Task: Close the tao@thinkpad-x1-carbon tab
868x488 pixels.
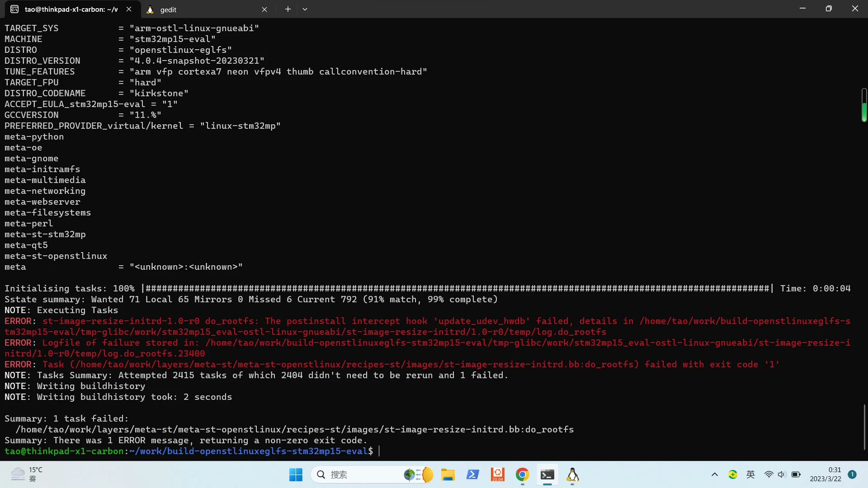Action: point(129,9)
